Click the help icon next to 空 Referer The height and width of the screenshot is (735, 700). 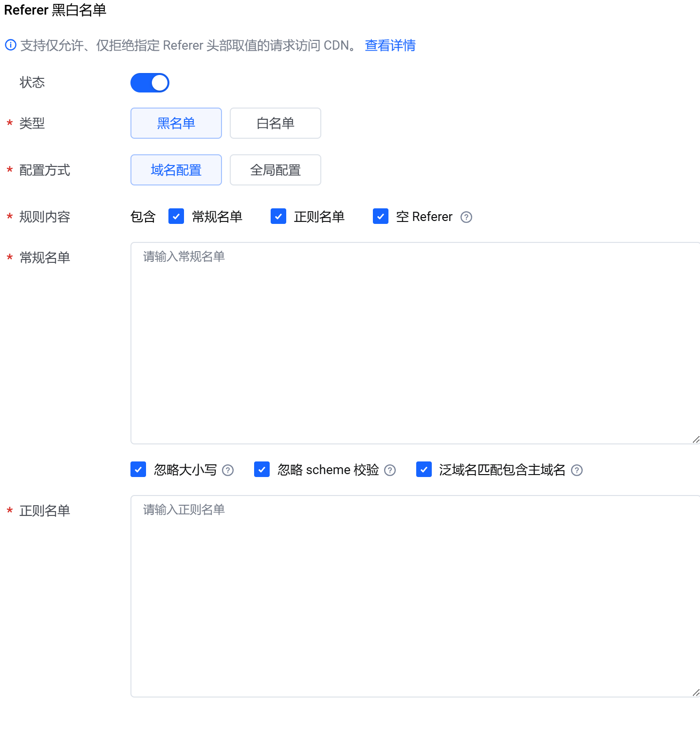point(466,217)
